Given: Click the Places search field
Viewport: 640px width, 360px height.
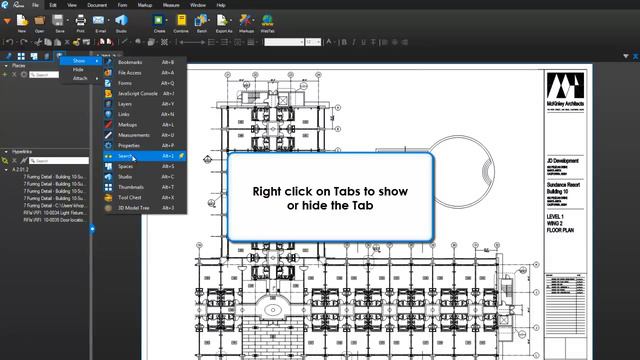Looking at the screenshot, I should 44,75.
